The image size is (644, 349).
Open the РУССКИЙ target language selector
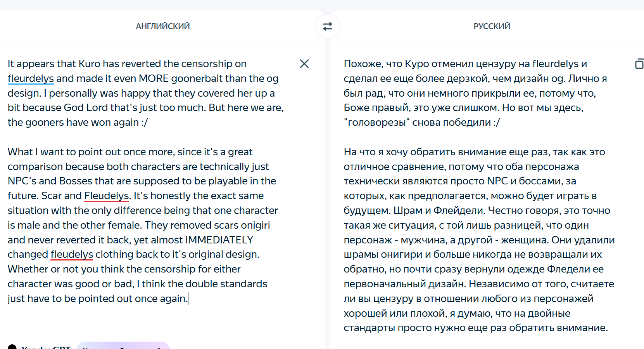click(x=492, y=26)
